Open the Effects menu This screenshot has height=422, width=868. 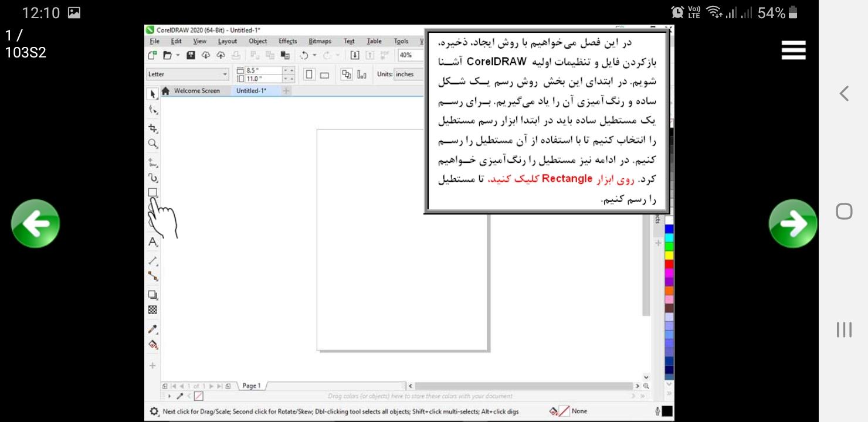coord(288,41)
